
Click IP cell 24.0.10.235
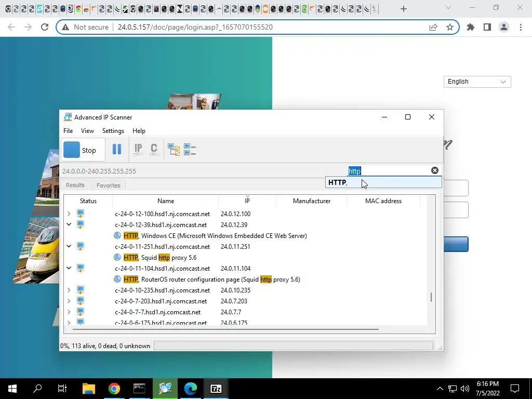(235, 290)
